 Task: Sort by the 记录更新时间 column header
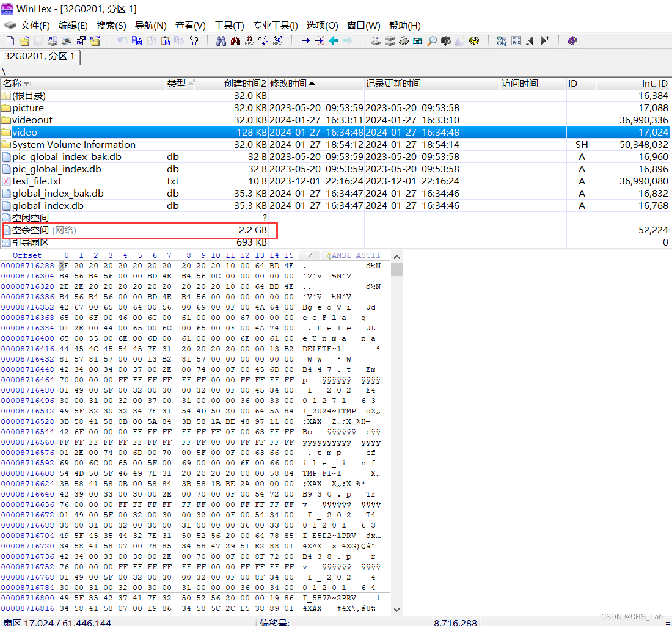432,84
